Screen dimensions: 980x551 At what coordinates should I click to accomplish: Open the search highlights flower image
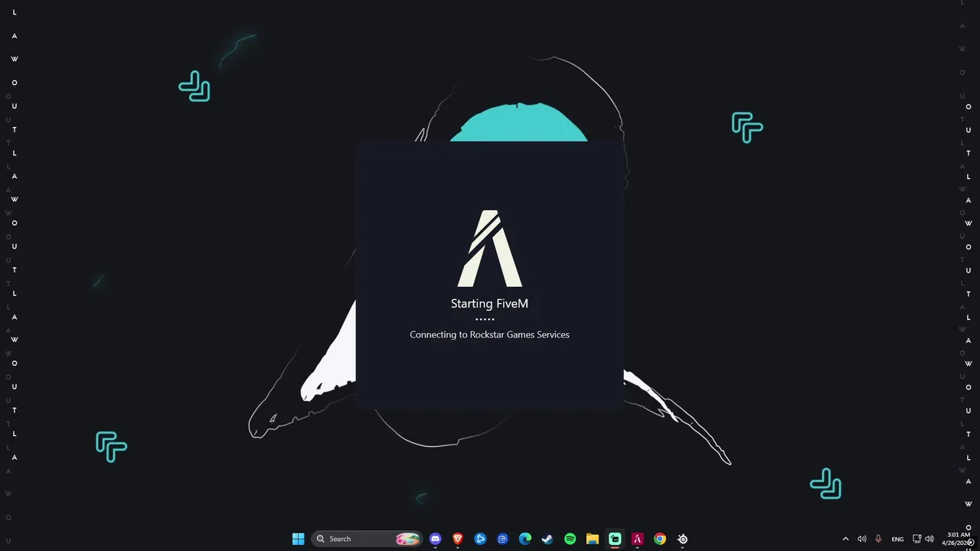pos(407,539)
